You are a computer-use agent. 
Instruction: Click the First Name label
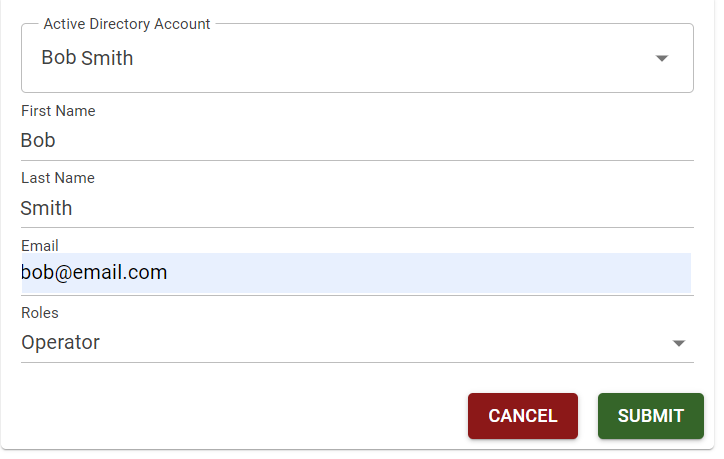tap(58, 111)
